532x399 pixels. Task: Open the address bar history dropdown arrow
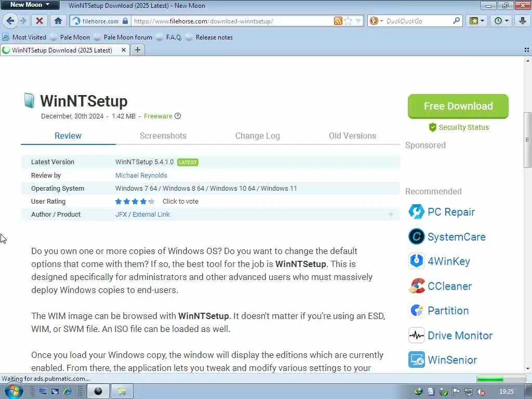click(358, 21)
